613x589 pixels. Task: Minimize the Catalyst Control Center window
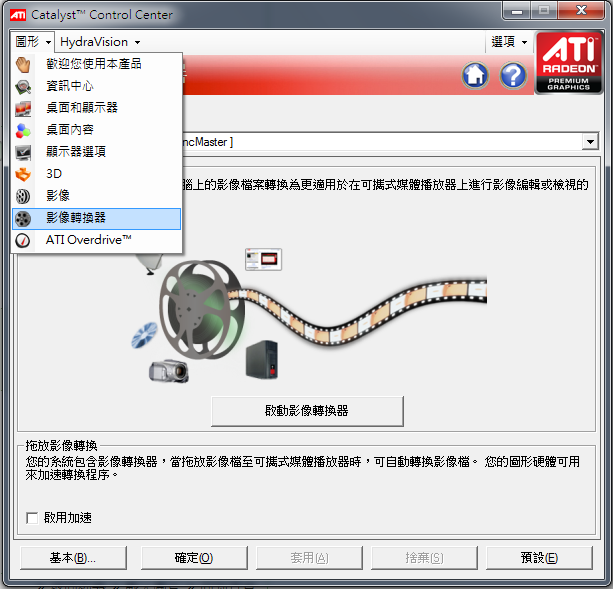click(517, 11)
